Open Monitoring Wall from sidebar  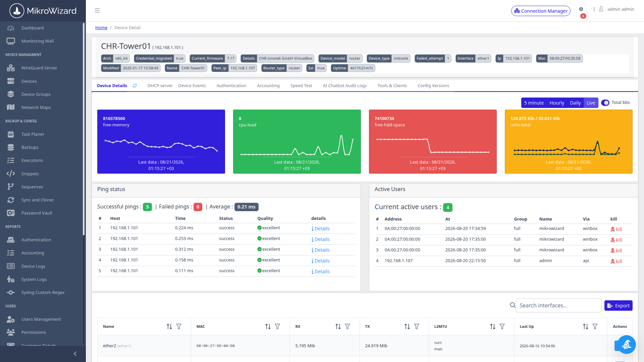[37, 41]
